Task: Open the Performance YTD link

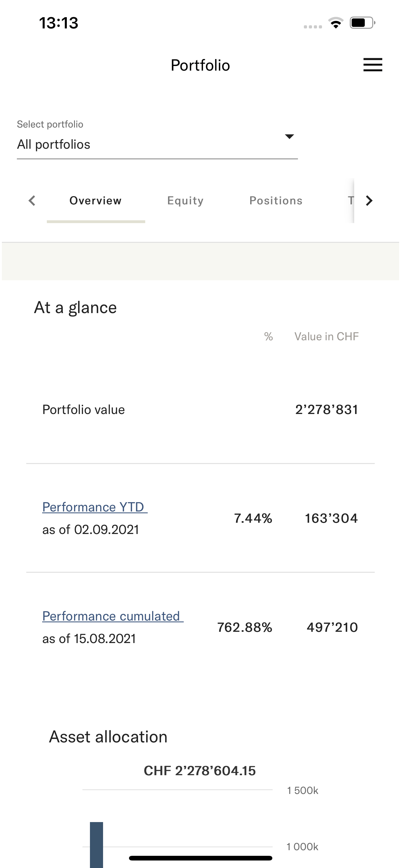Action: coord(95,507)
